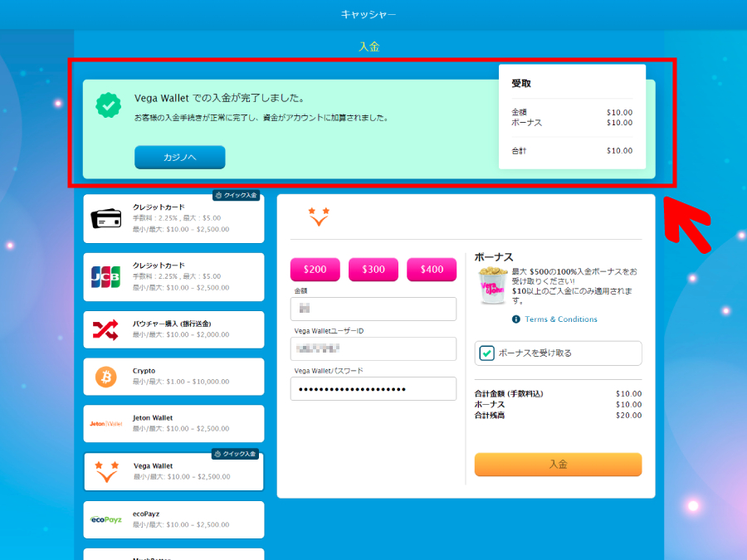Open the Terms & Conditions link
This screenshot has height=560, width=747.
tap(561, 319)
